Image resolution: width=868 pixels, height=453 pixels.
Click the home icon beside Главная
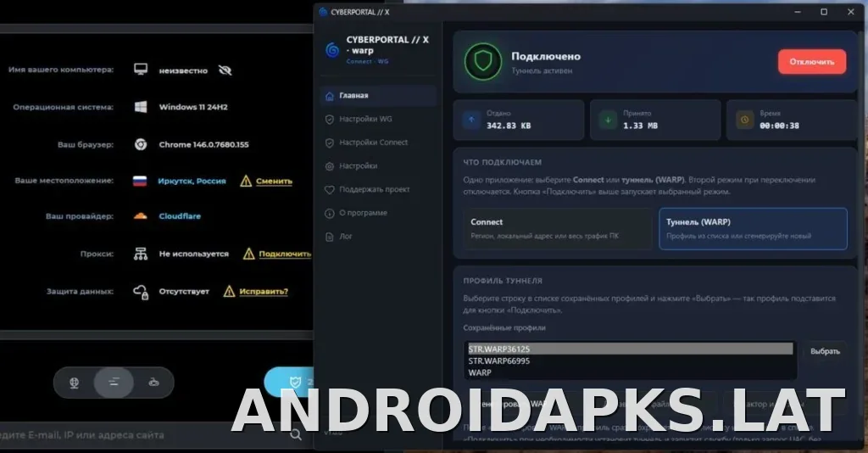point(330,96)
